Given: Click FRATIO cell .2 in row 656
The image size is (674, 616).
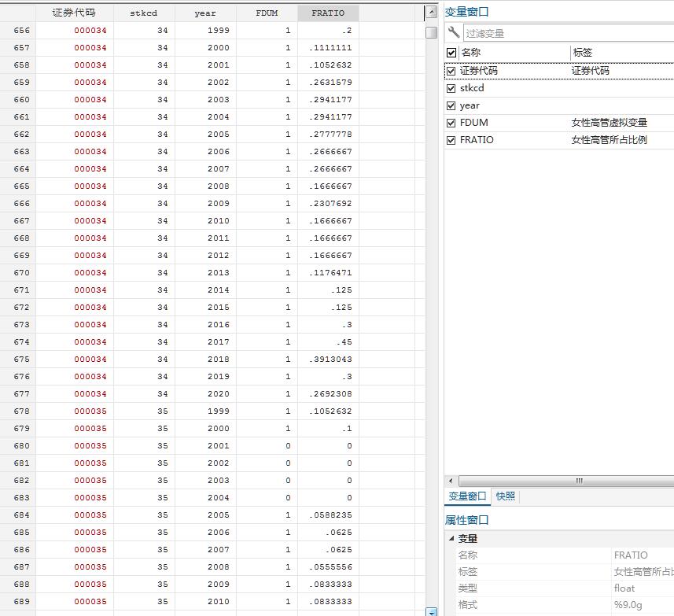Looking at the screenshot, I should [x=329, y=31].
